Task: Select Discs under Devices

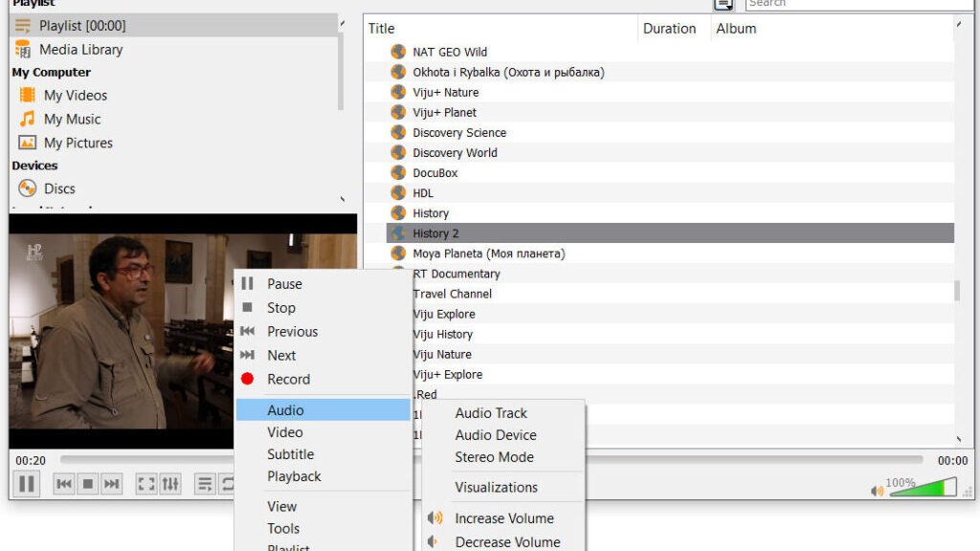Action: (x=59, y=188)
